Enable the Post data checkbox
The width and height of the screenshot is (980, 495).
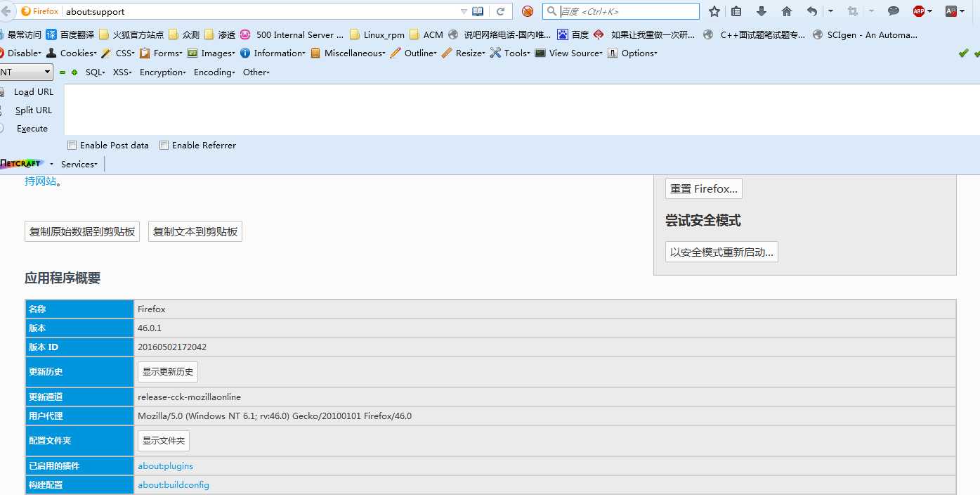point(72,146)
